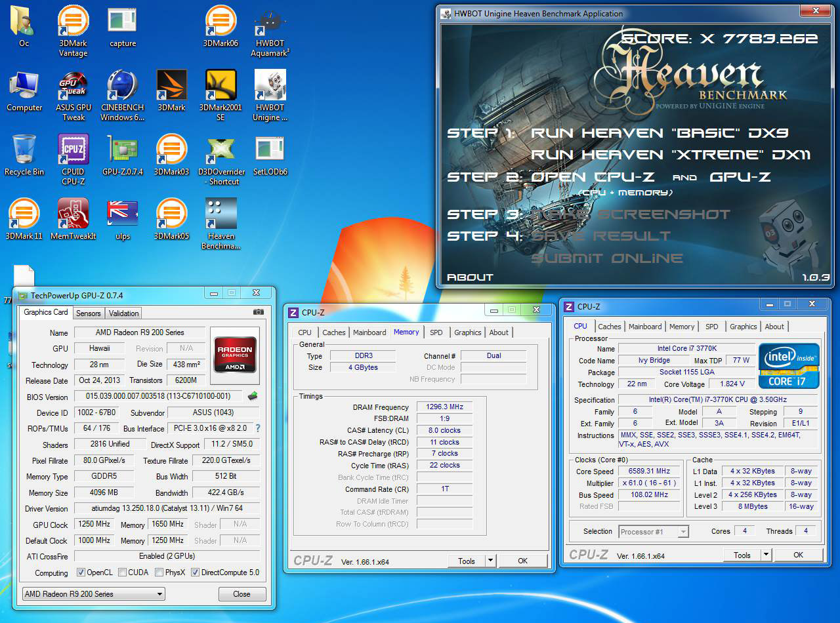The image size is (840, 623).
Task: Click the GPU-Z screenshot camera icon
Action: [x=259, y=313]
